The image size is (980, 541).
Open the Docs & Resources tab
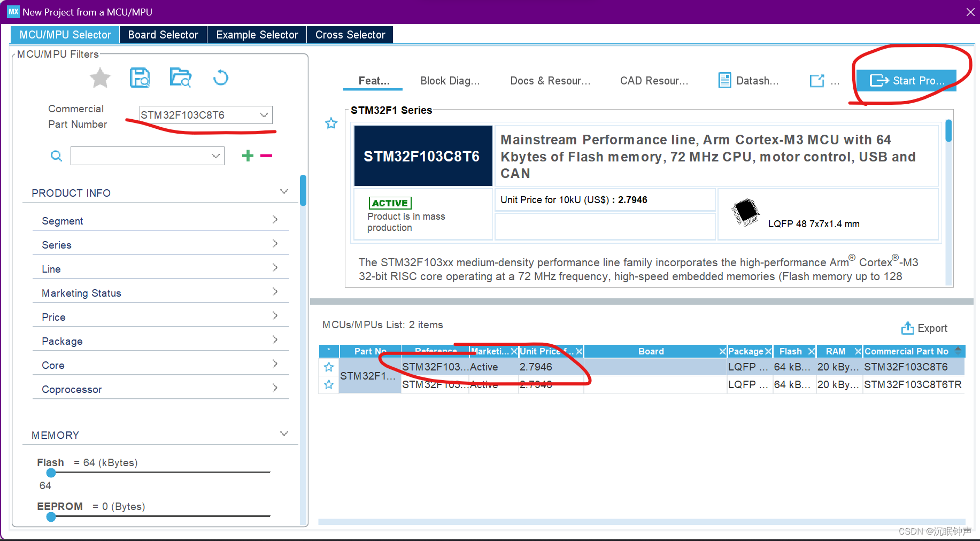(551, 81)
